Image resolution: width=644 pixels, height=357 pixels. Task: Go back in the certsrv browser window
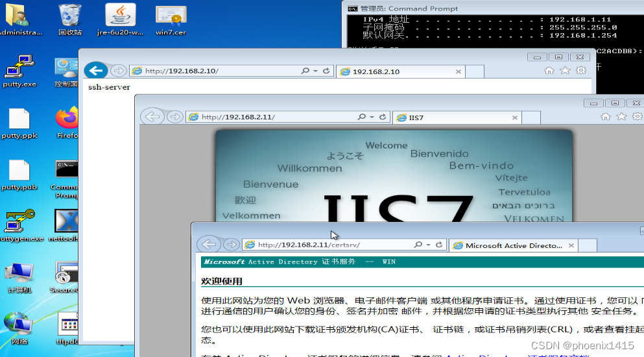(x=209, y=244)
